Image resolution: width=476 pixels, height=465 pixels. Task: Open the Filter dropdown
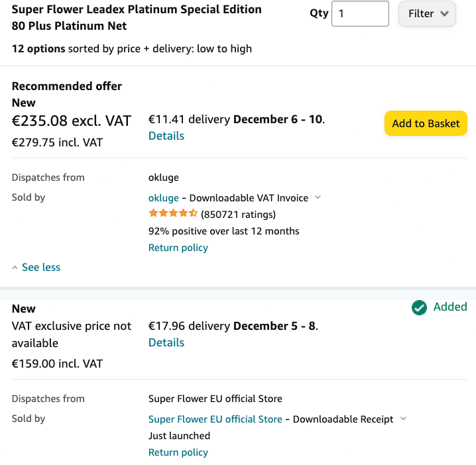[x=427, y=14]
